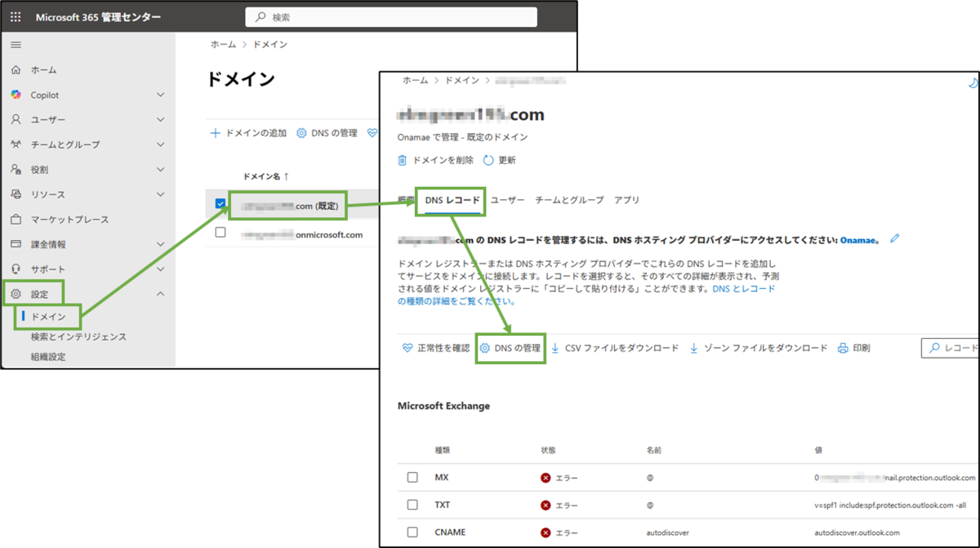Expand the リソース sidebar chevron

(x=161, y=194)
